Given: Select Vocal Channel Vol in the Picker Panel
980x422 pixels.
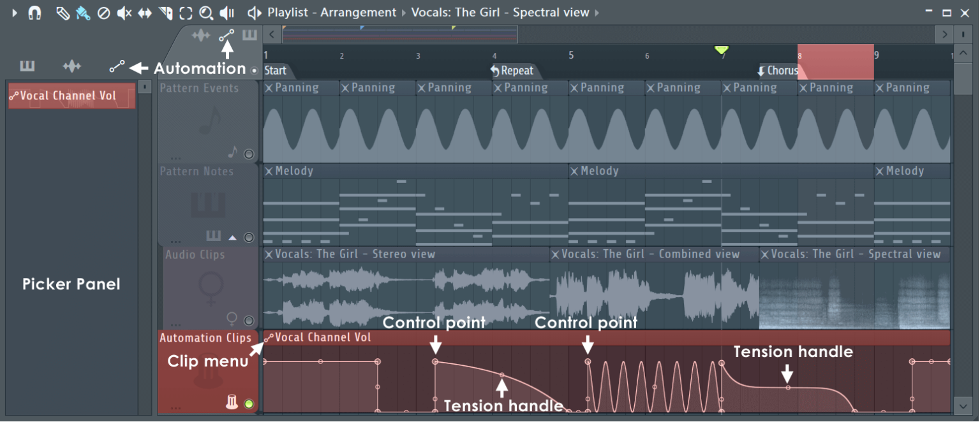Looking at the screenshot, I should coord(70,96).
